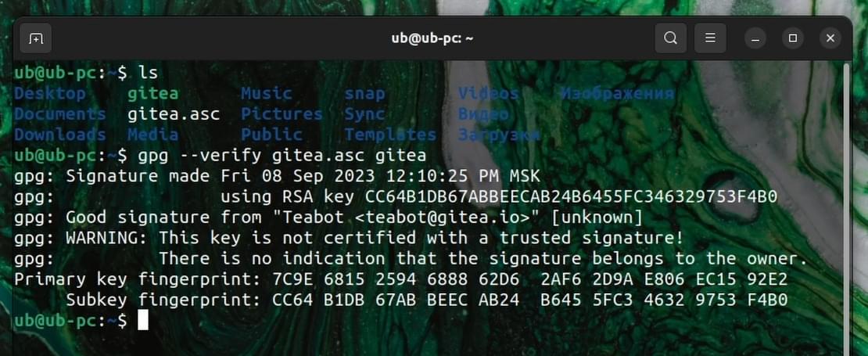The width and height of the screenshot is (868, 356).
Task: Click the Pictures directory name
Action: (282, 114)
